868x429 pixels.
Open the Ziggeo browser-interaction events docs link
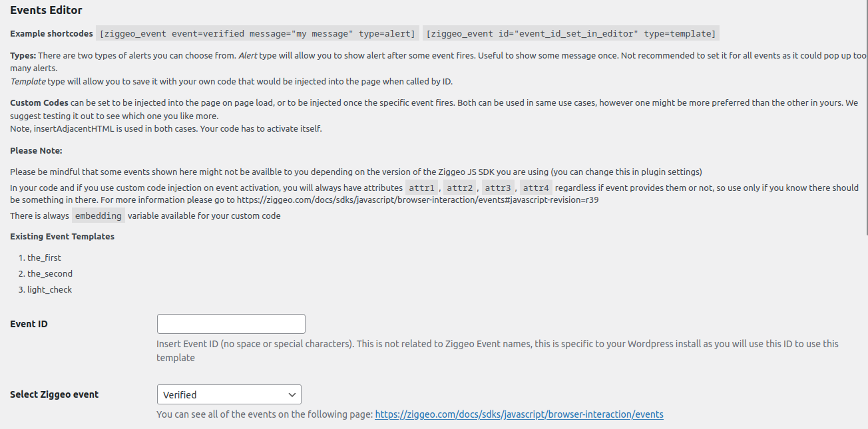tap(519, 414)
